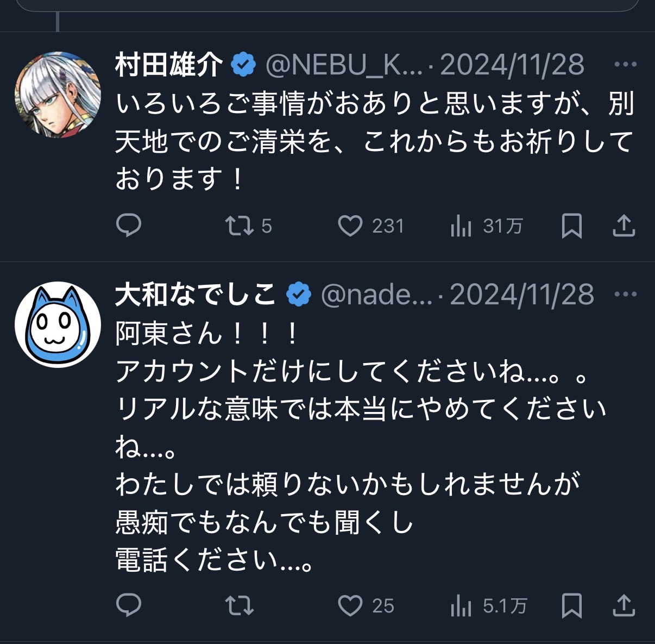655x644 pixels.
Task: Open the @NEBU_K handle link
Action: pyautogui.click(x=343, y=65)
